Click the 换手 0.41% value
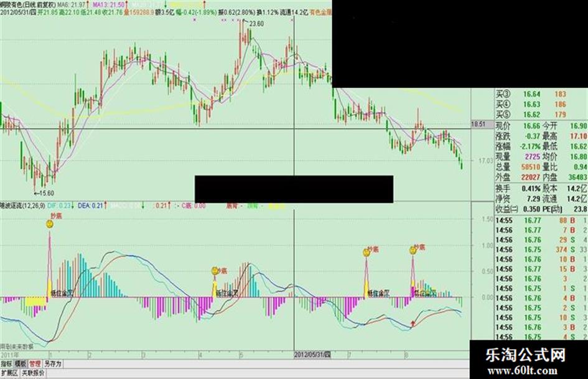Image resolution: width=588 pixels, height=379 pixels. (531, 189)
